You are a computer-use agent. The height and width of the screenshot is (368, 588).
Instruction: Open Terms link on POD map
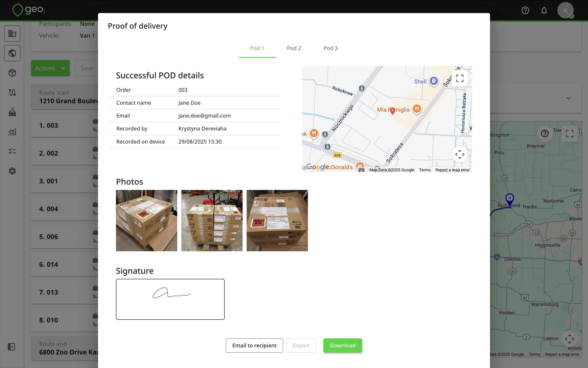[424, 170]
